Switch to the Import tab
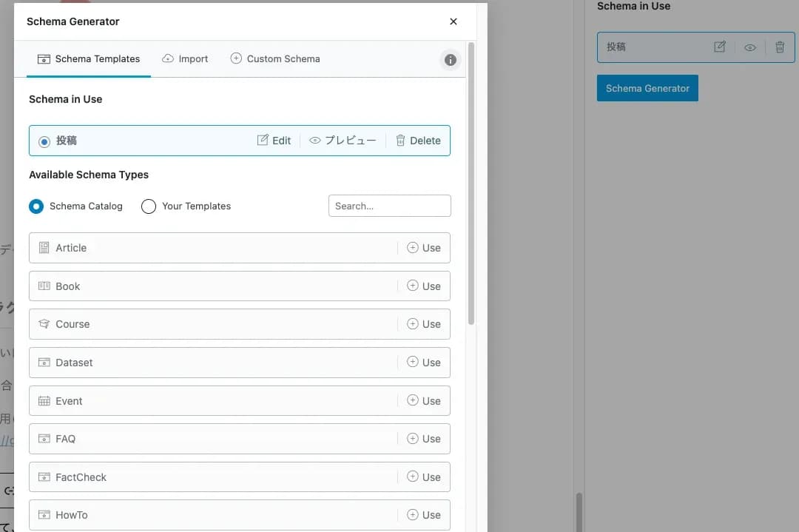 [x=185, y=58]
